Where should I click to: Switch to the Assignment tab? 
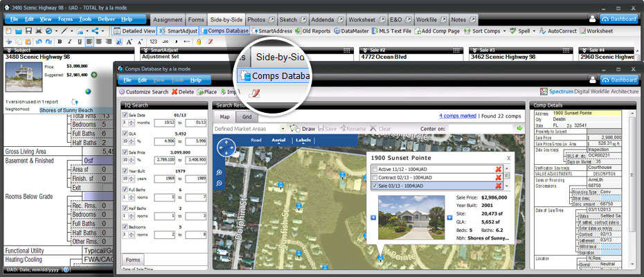click(x=168, y=19)
